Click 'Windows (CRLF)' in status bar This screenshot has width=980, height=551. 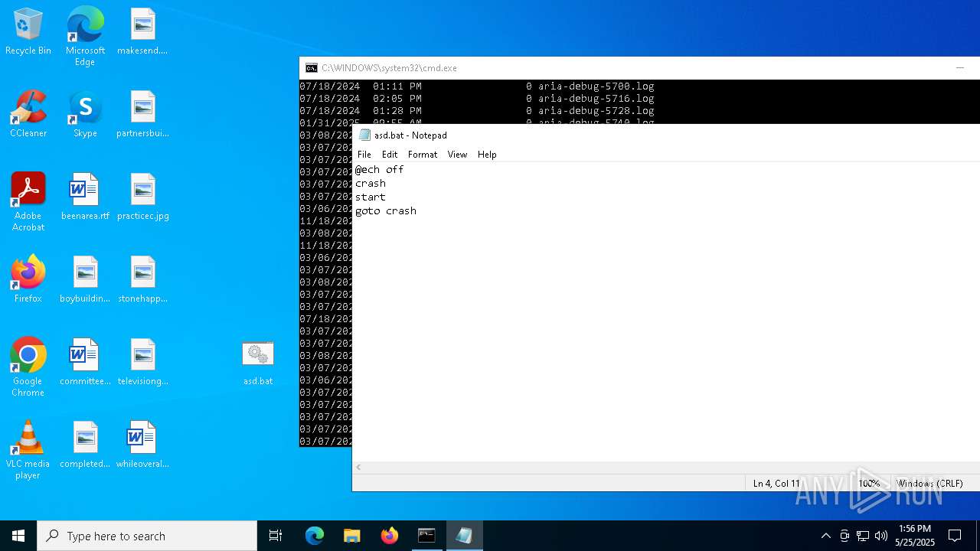point(929,484)
